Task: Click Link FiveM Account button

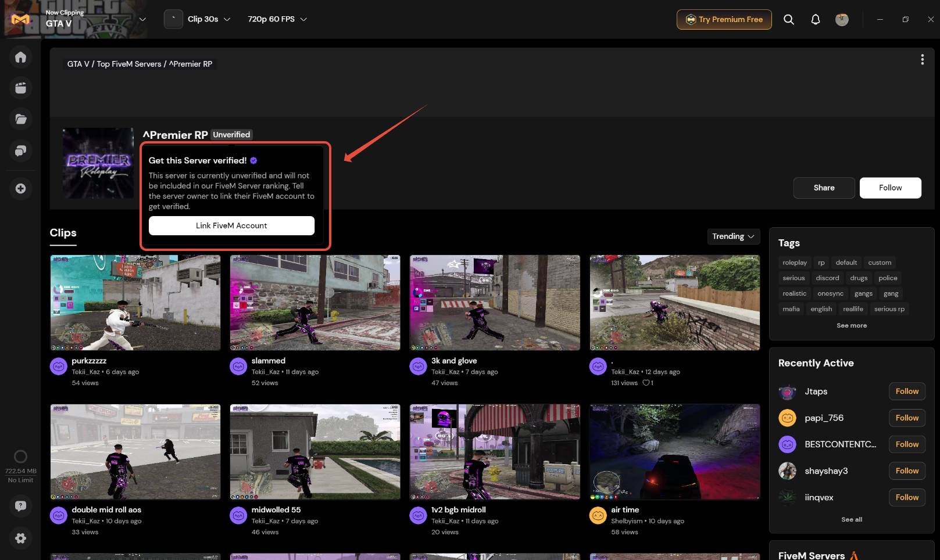Action: [231, 226]
